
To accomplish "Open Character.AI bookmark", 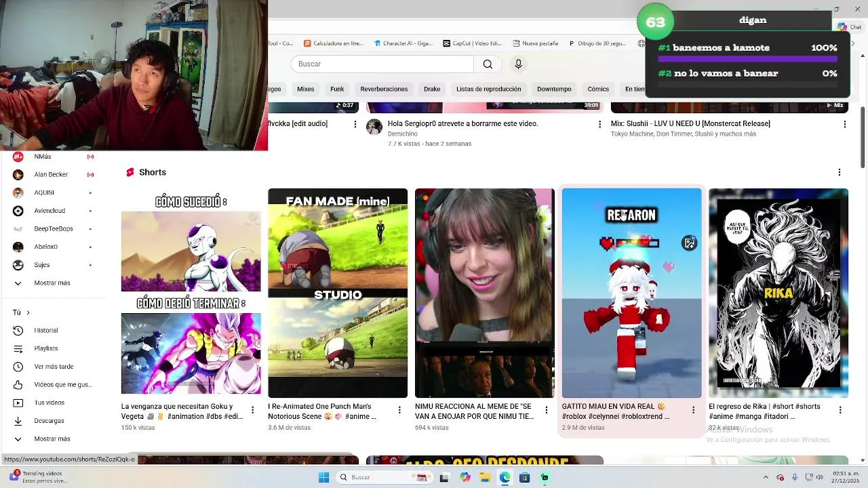I will 403,43.
